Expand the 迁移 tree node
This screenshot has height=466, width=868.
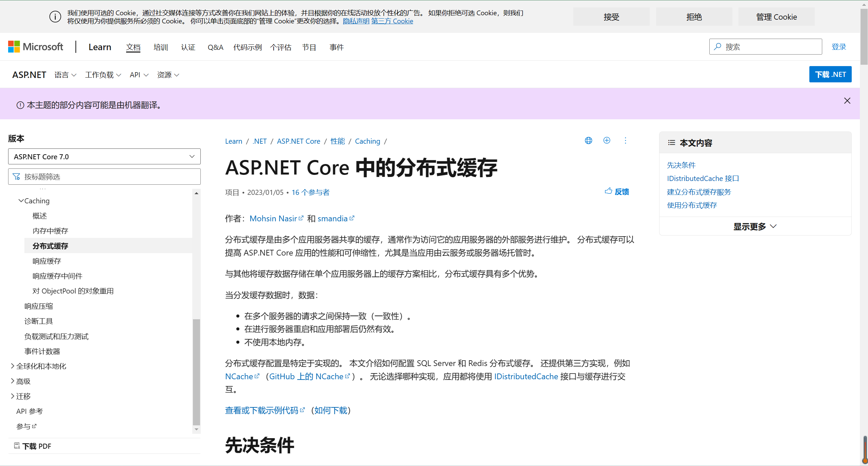13,396
